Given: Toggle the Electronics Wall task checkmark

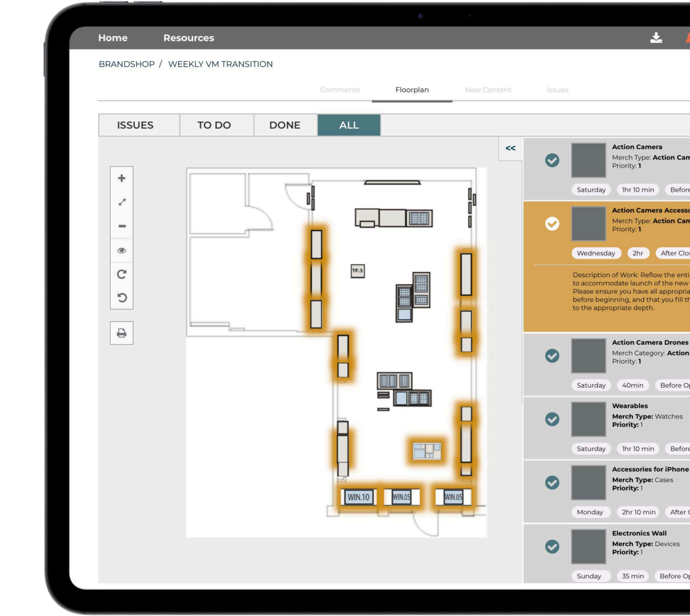Looking at the screenshot, I should pos(552,546).
